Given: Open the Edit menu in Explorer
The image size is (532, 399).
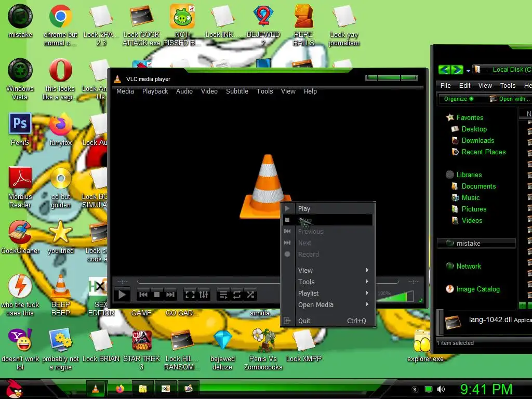Looking at the screenshot, I should point(464,86).
